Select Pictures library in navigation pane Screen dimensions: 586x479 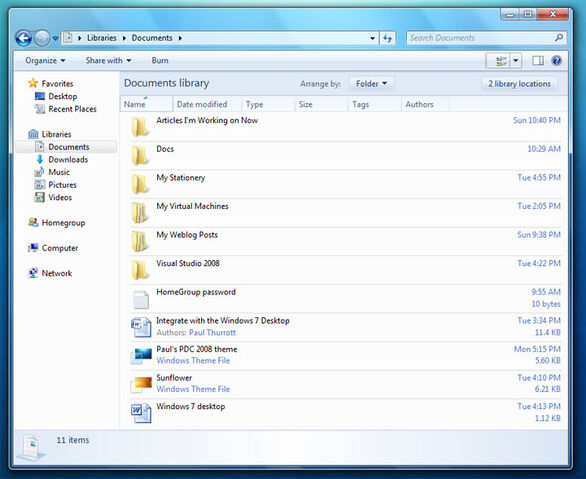(x=55, y=185)
